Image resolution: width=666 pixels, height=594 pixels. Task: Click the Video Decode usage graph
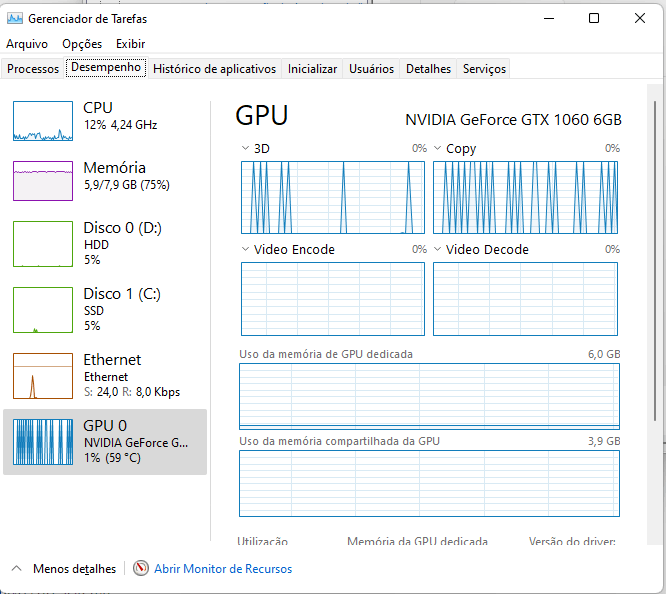525,299
